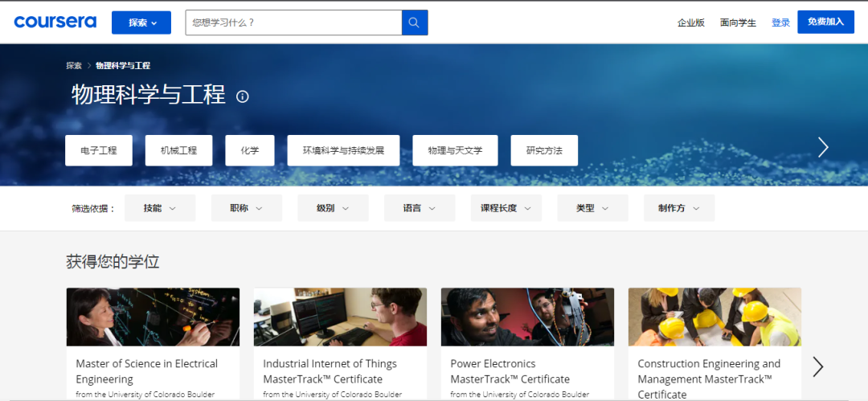Expand the 类型 filter dropdown

593,208
